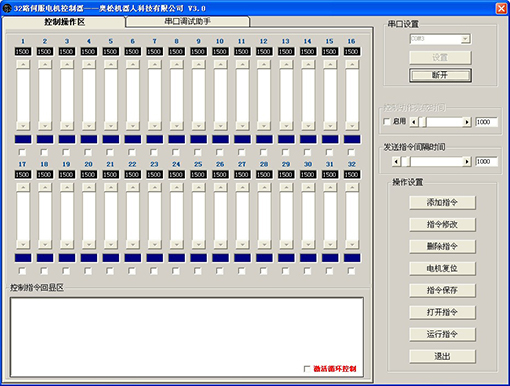Click channel 2 vertical slider track
The height and width of the screenshot is (386, 510).
point(45,95)
